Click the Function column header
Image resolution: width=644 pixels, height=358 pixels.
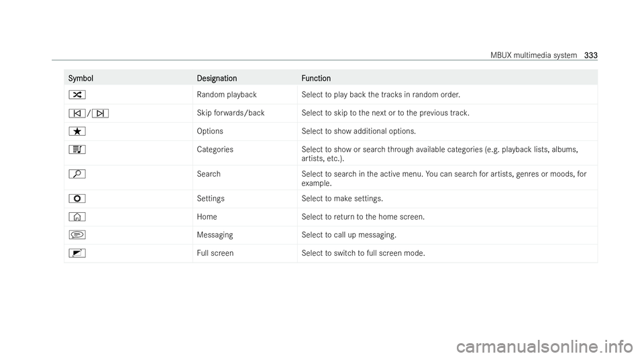316,78
